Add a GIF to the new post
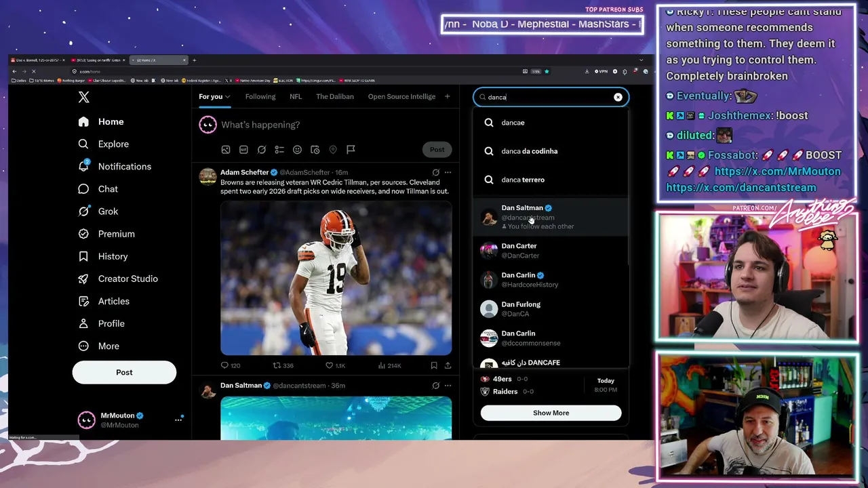The image size is (868, 488). (x=243, y=150)
